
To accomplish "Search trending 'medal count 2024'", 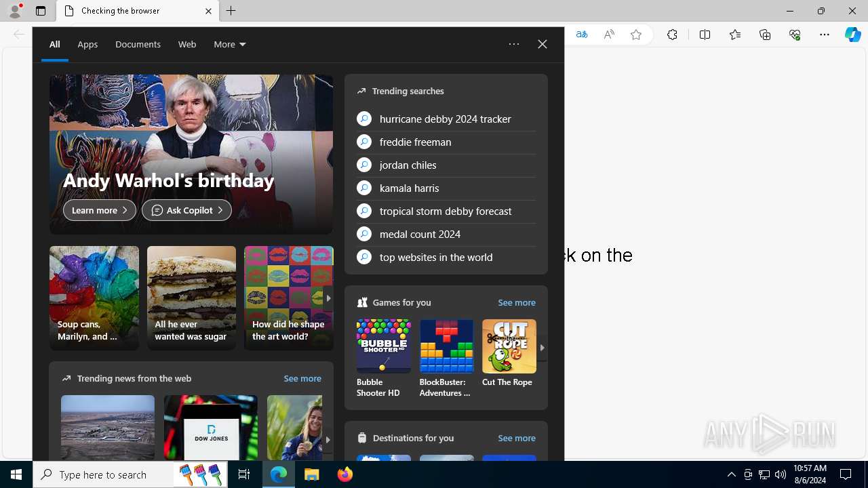I will click(x=446, y=234).
